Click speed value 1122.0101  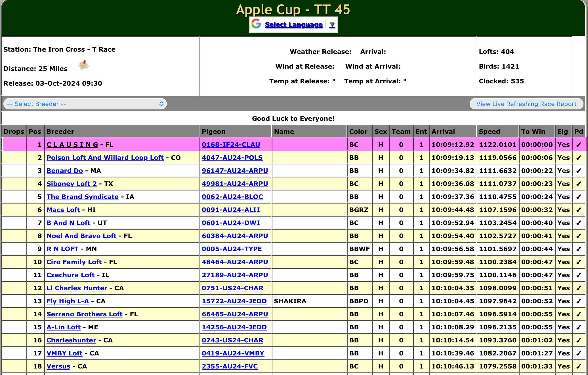(x=498, y=145)
